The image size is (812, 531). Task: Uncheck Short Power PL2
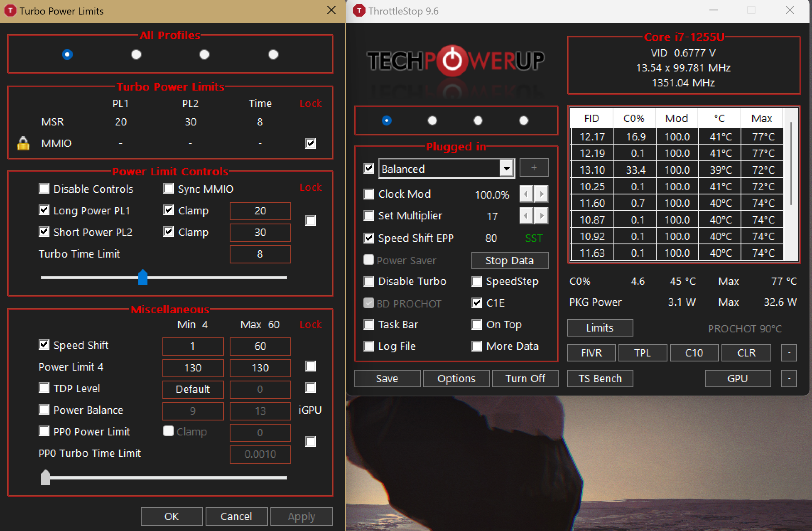[44, 232]
